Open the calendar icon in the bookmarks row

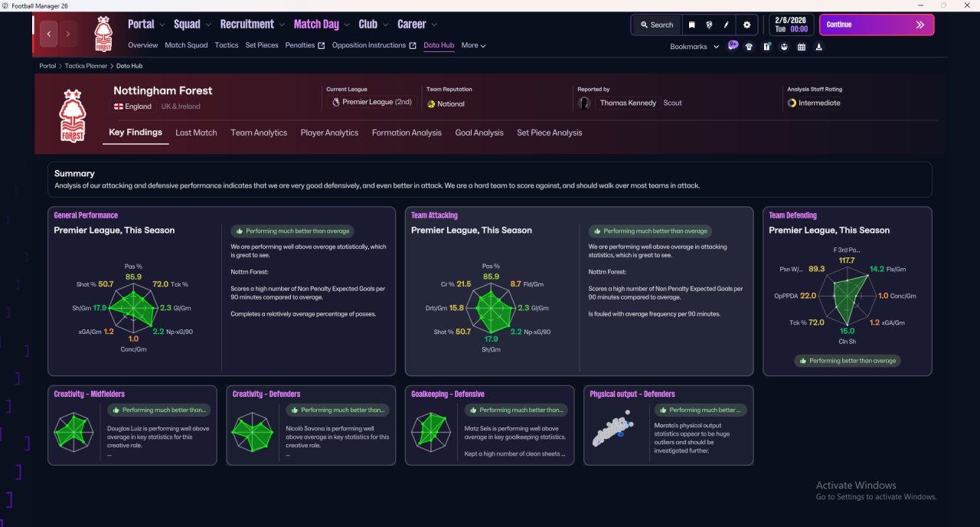tap(802, 47)
